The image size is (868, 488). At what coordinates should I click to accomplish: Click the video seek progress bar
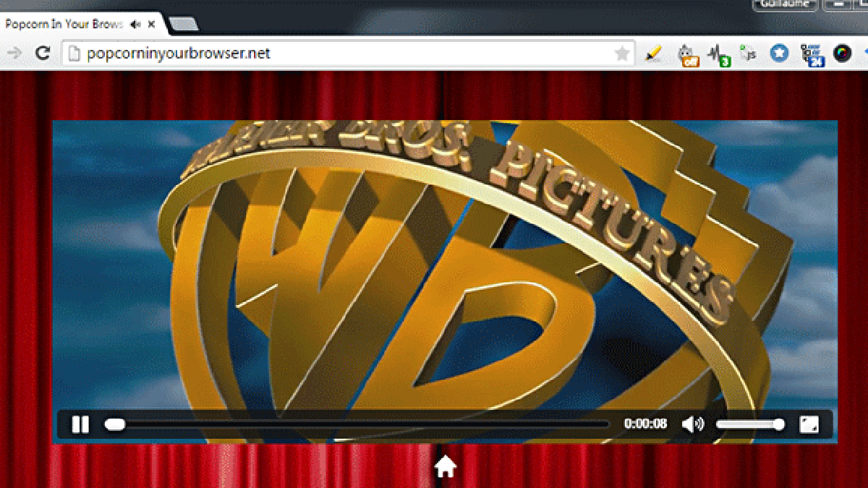pyautogui.click(x=357, y=424)
